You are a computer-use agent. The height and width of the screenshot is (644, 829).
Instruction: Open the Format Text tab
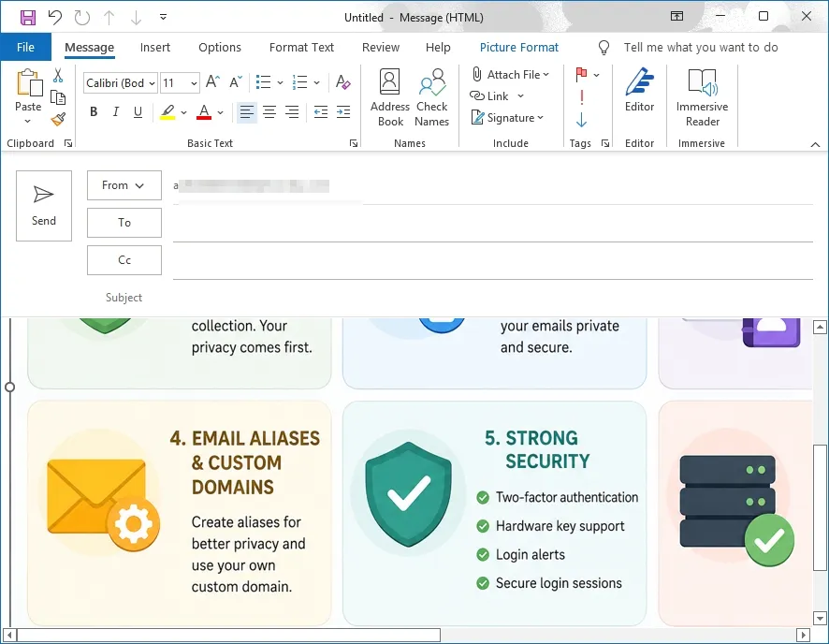click(301, 47)
